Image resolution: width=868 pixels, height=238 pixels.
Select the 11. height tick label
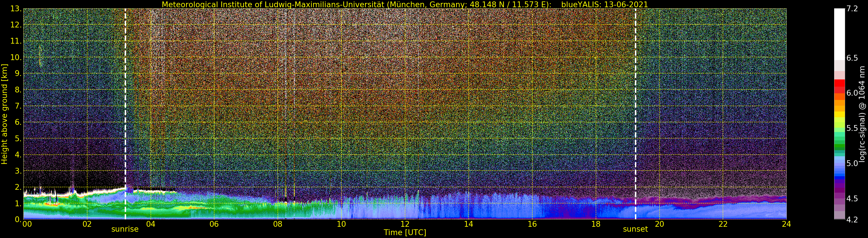tap(16, 41)
